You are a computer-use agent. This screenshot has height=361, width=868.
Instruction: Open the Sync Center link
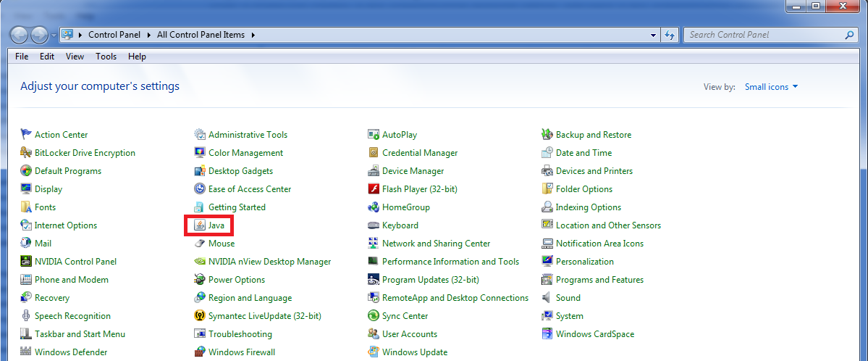405,315
